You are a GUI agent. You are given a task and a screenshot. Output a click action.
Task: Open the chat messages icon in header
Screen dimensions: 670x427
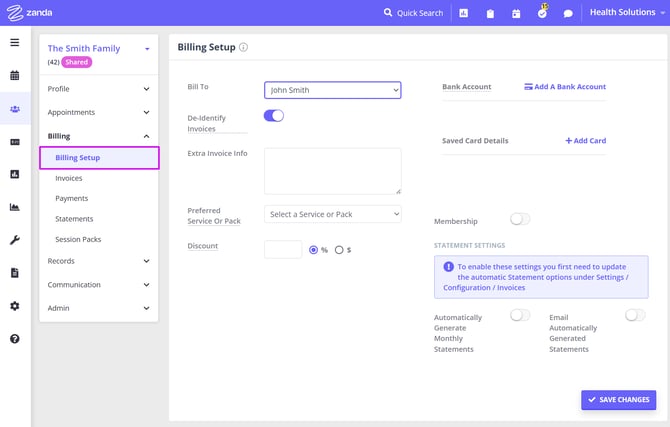tap(568, 14)
